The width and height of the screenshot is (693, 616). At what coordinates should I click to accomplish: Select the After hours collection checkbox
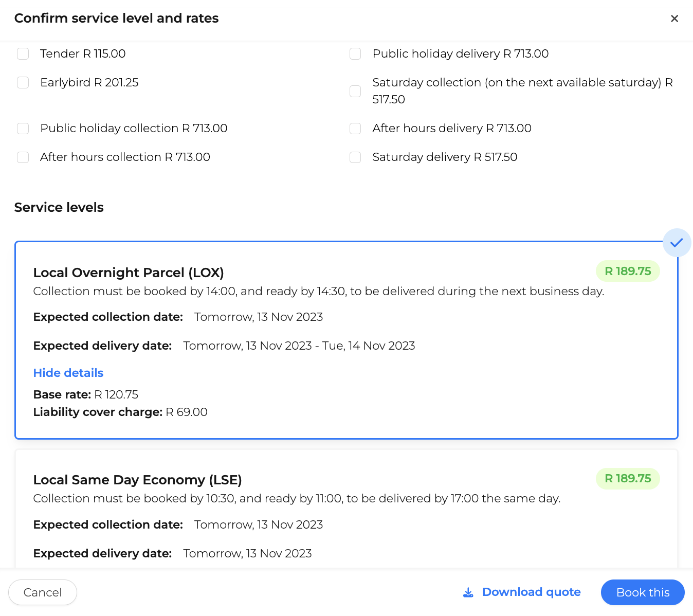pyautogui.click(x=23, y=157)
